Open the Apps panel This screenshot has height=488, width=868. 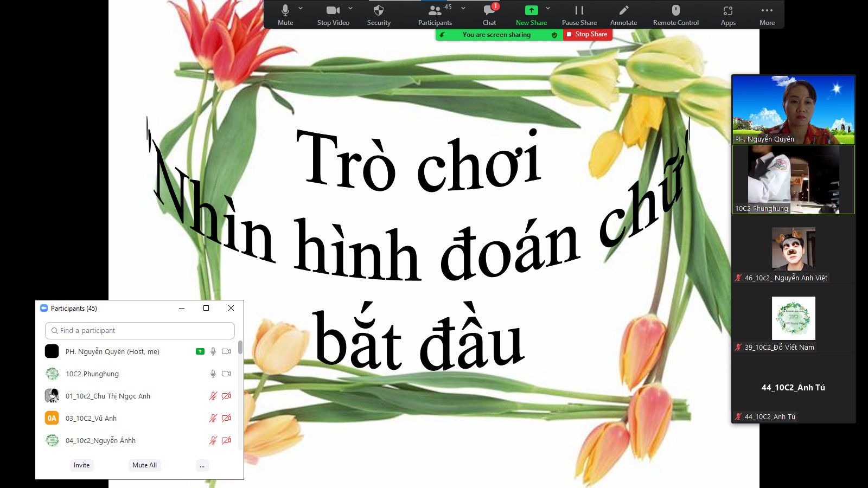[728, 15]
